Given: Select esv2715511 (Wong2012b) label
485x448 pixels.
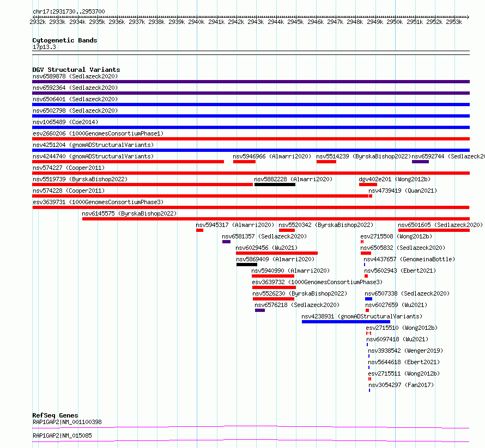Looking at the screenshot, I should point(404,373).
